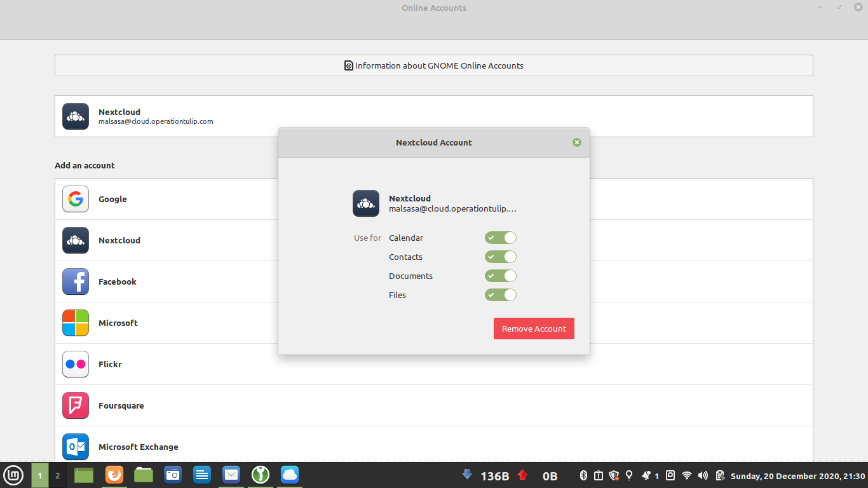Toggle the Calendar switch off
The width and height of the screenshot is (868, 488).
click(501, 238)
